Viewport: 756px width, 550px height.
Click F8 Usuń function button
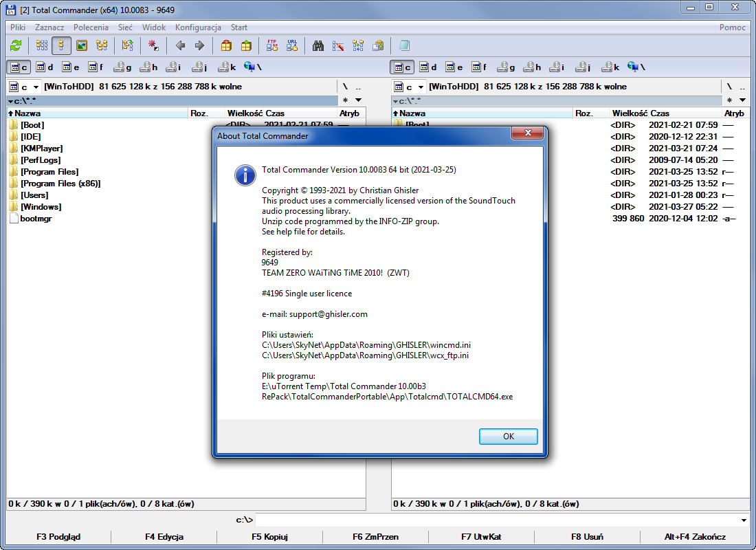point(587,536)
